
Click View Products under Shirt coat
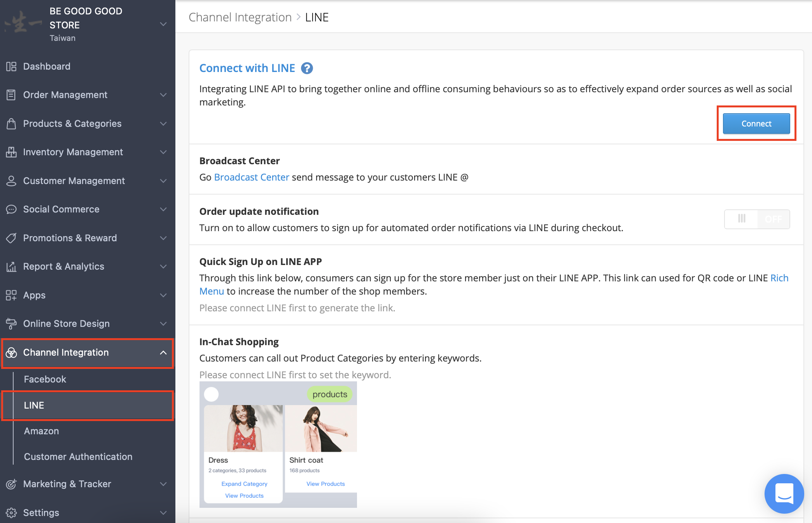(x=325, y=484)
